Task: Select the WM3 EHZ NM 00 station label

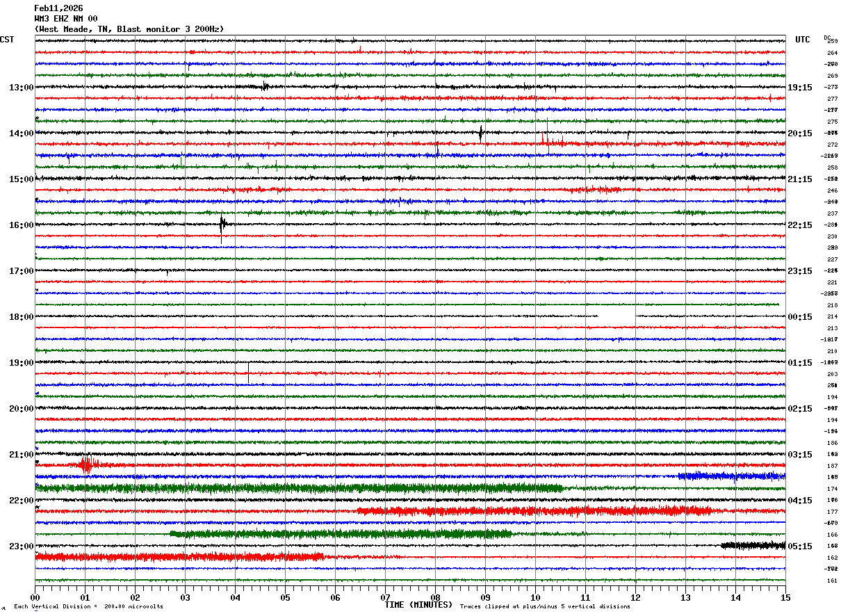Action: click(66, 19)
